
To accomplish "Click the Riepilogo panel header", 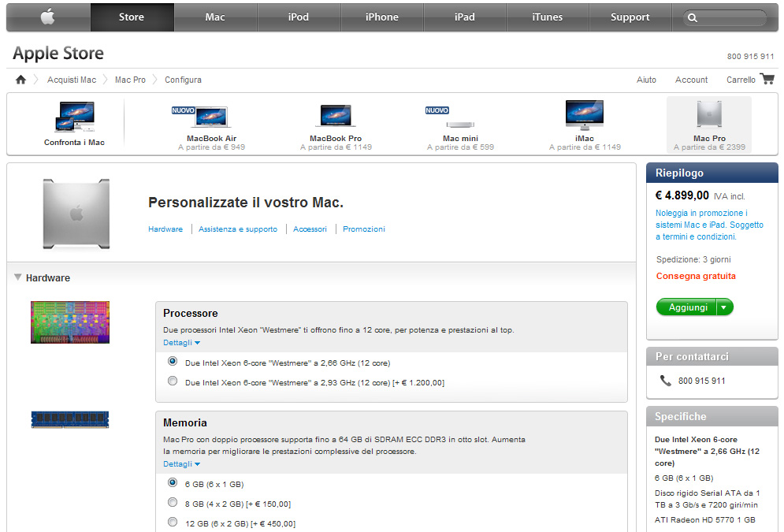I will click(x=712, y=173).
